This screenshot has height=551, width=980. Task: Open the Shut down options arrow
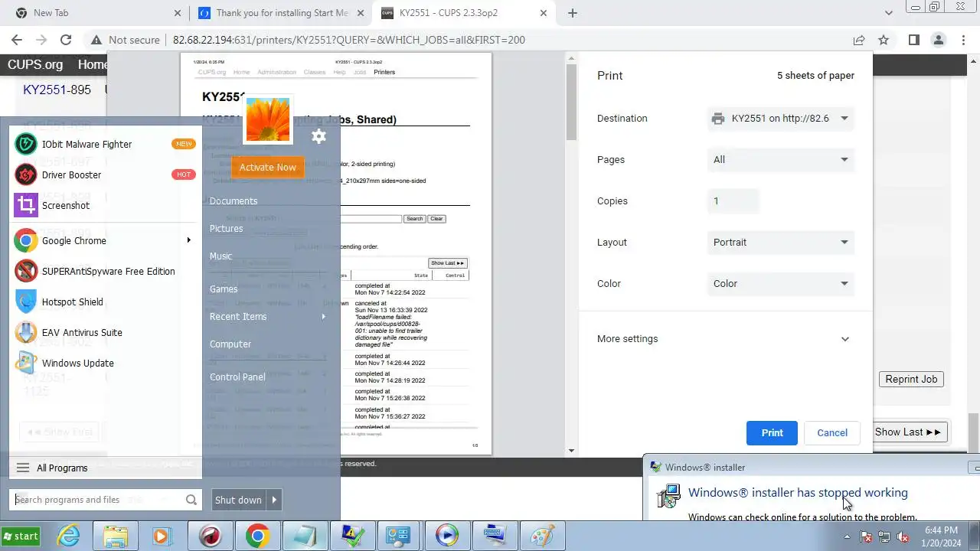(x=274, y=500)
